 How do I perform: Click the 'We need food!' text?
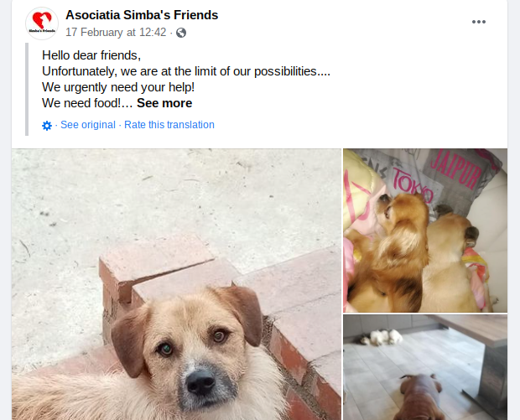[82, 103]
